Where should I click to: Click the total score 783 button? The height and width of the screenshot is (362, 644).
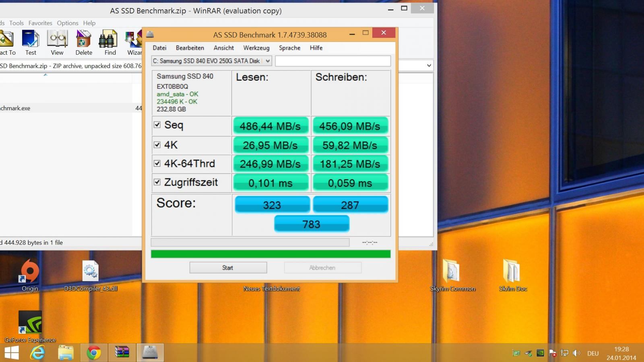pyautogui.click(x=312, y=224)
